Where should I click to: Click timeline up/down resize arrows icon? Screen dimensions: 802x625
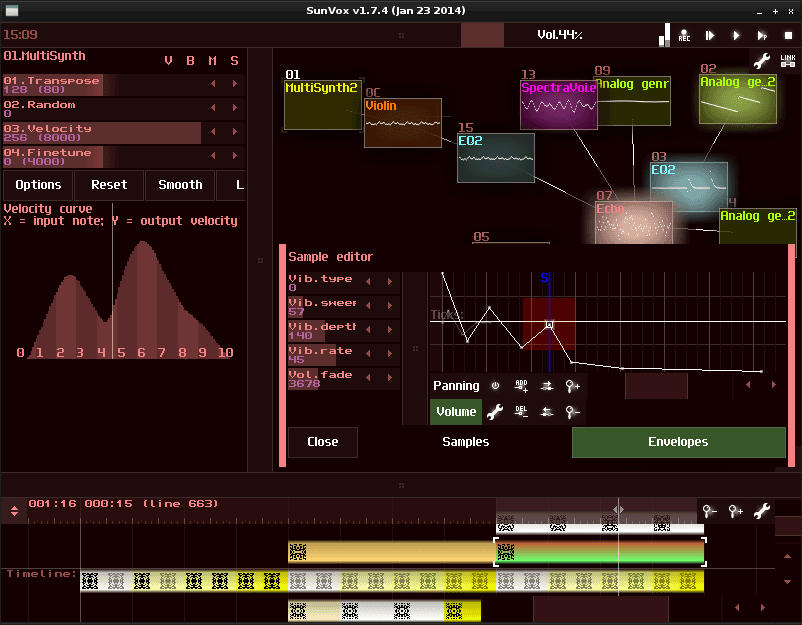[x=14, y=510]
